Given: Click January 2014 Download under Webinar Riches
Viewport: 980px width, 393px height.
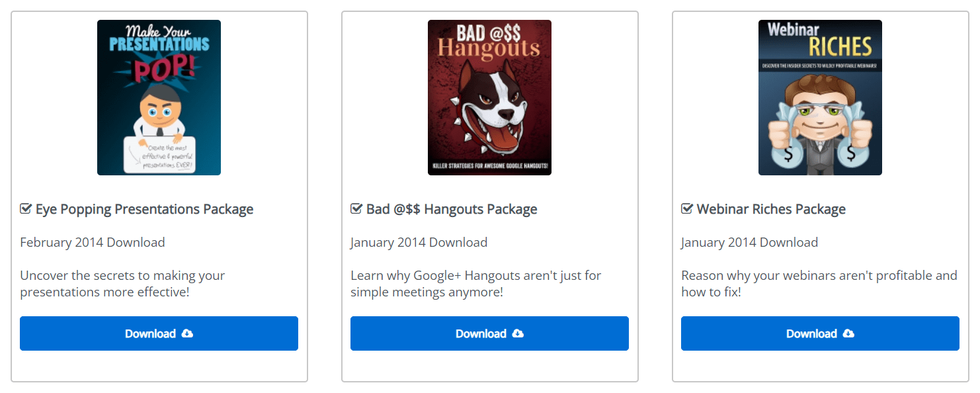Looking at the screenshot, I should [x=749, y=242].
